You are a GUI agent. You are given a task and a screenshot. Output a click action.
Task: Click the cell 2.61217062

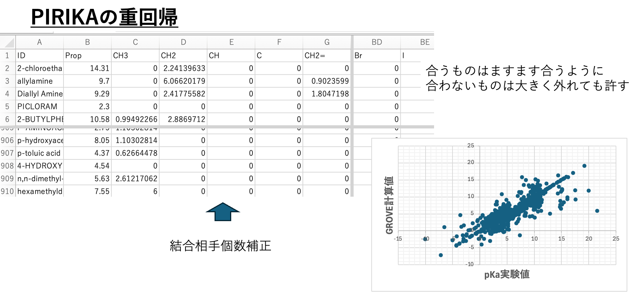point(135,179)
